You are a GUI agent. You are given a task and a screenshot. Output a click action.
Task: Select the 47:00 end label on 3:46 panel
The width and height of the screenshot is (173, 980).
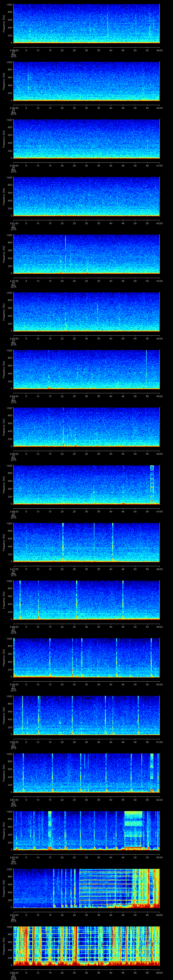click(160, 511)
